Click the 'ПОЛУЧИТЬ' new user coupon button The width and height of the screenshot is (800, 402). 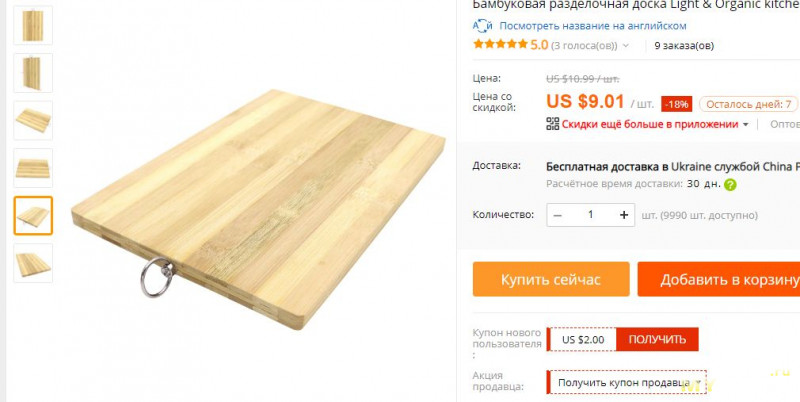point(657,339)
